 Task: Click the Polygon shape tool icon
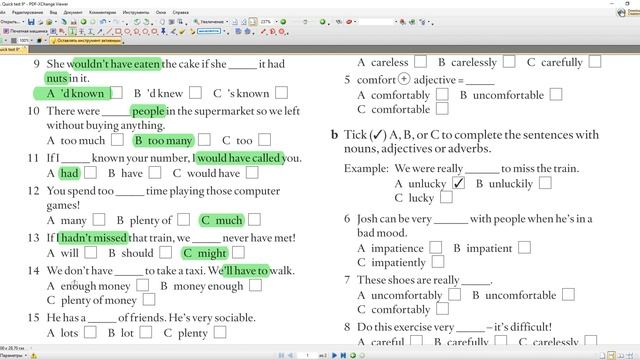145,31
